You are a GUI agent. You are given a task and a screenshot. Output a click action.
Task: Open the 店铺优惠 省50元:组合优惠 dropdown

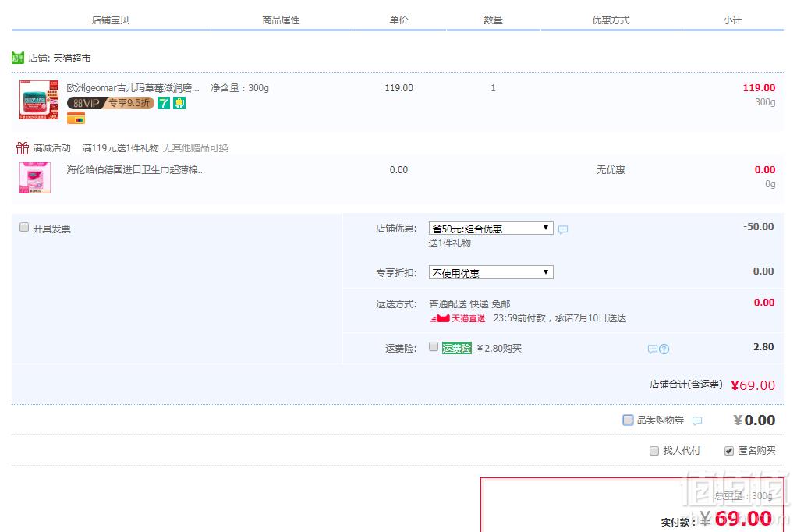coord(491,229)
